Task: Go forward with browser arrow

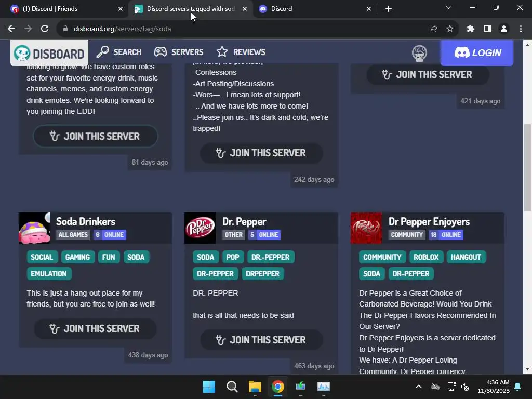Action: pos(28,29)
